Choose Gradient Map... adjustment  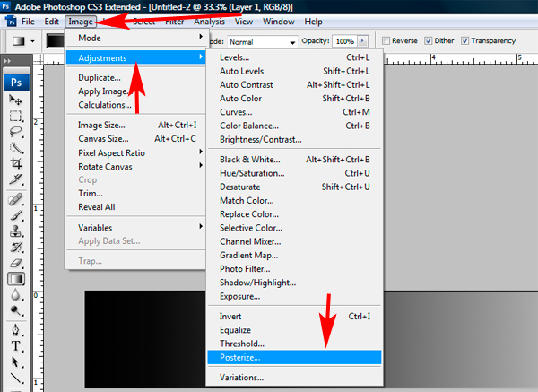pos(294,255)
